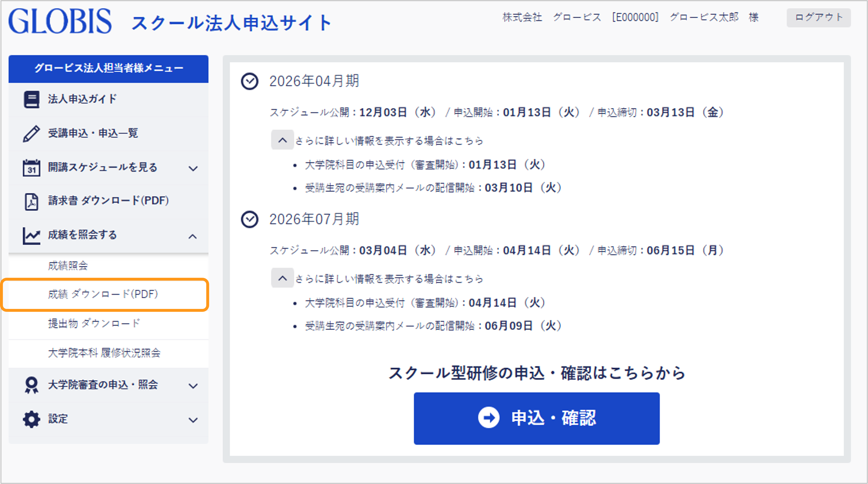Image resolution: width=868 pixels, height=484 pixels.
Task: Collapse the details toggle under 2026年04月期
Action: tap(282, 140)
